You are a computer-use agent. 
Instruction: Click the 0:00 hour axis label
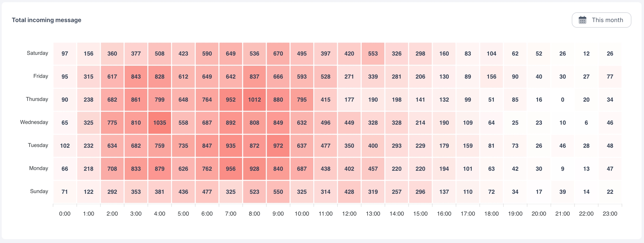(65, 214)
